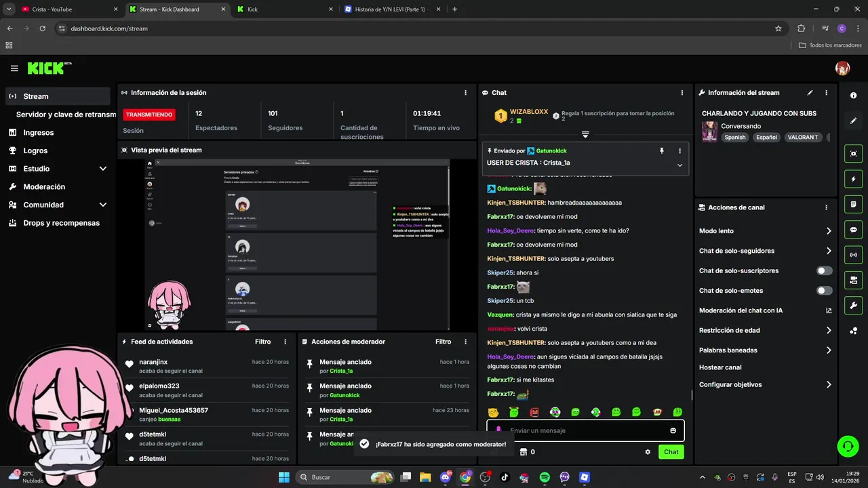868x488 pixels.
Task: Click the wrench icon in right sidebar
Action: point(853,306)
